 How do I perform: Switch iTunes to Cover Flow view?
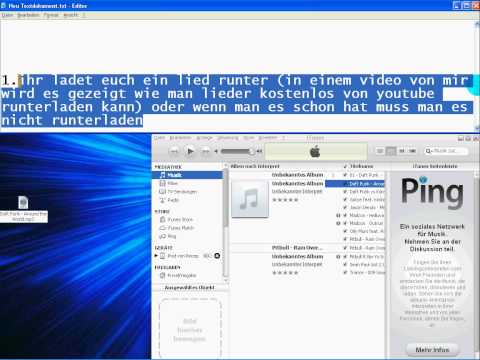tap(412, 151)
